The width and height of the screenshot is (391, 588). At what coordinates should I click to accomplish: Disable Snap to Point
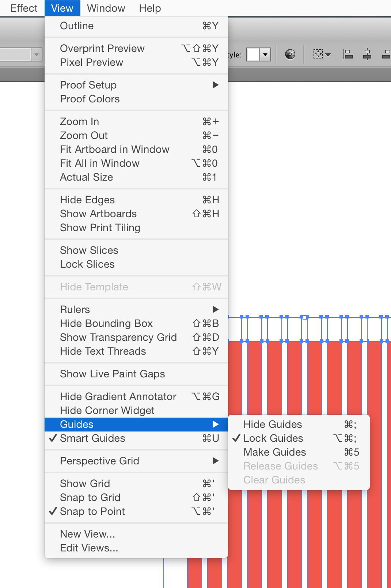click(92, 511)
